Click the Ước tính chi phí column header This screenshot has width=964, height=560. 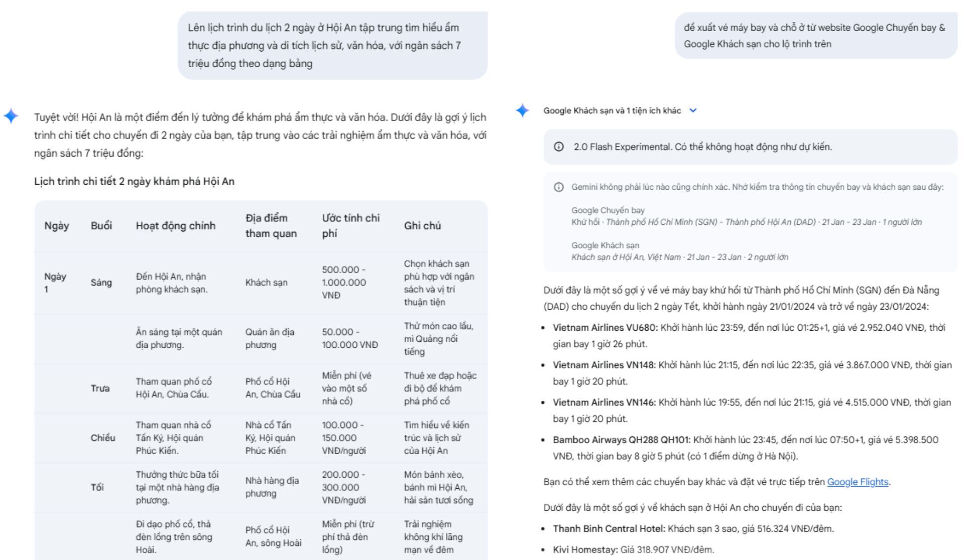[x=350, y=226]
